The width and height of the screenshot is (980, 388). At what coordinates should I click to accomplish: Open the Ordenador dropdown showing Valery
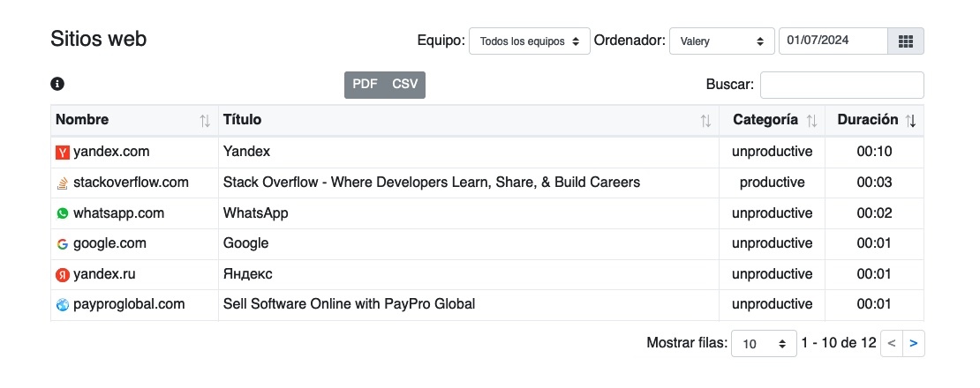[x=722, y=41]
